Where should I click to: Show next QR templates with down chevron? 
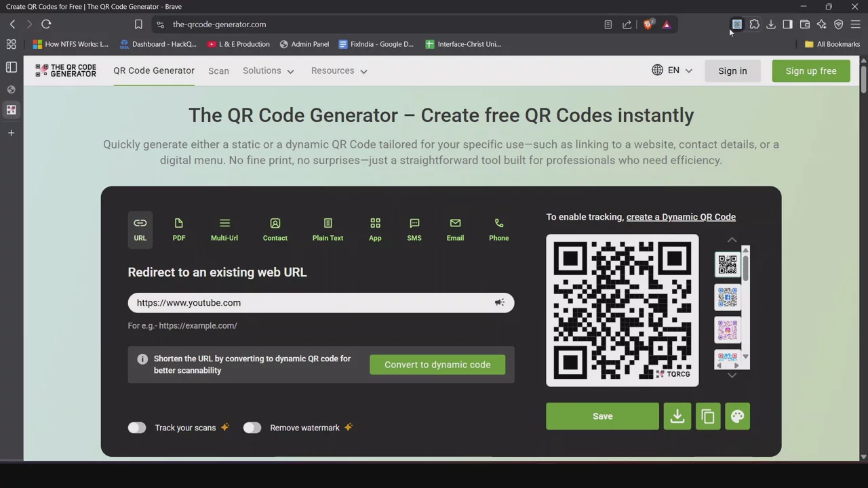point(732,375)
